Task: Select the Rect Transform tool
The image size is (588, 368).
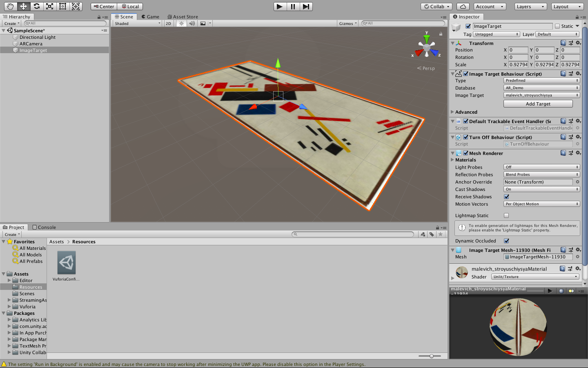Action: [x=63, y=7]
